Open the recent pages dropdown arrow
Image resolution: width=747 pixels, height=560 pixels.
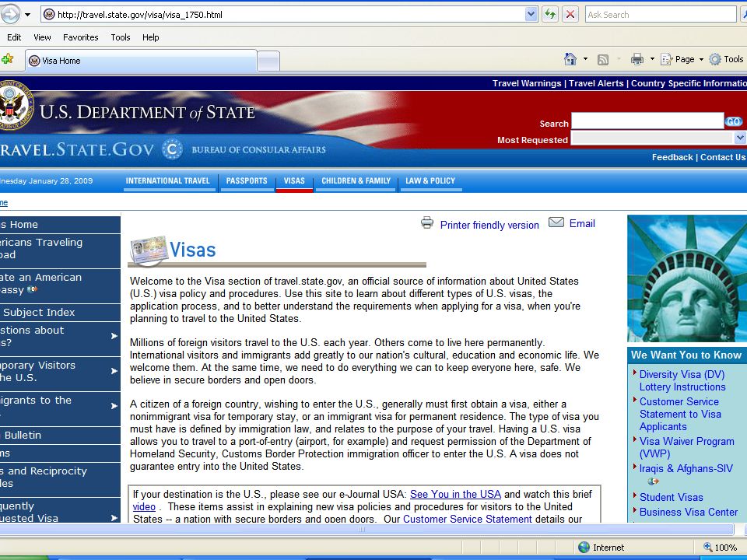click(28, 15)
